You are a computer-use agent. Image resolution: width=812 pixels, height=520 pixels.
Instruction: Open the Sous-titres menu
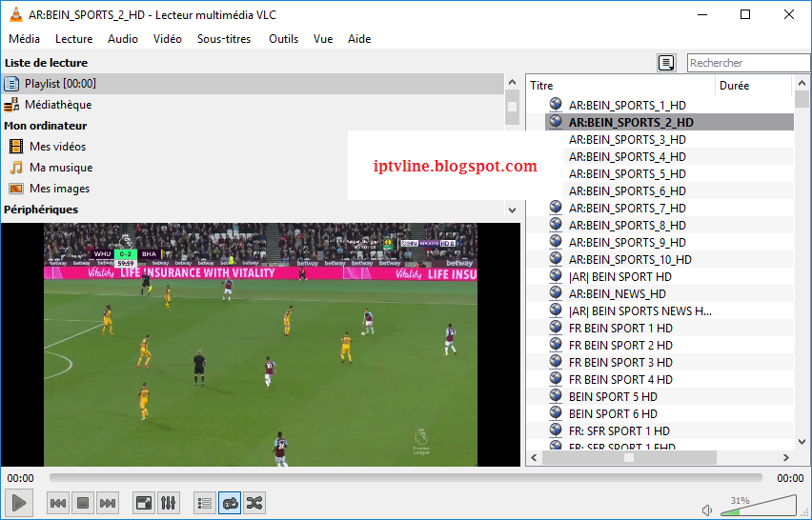224,39
